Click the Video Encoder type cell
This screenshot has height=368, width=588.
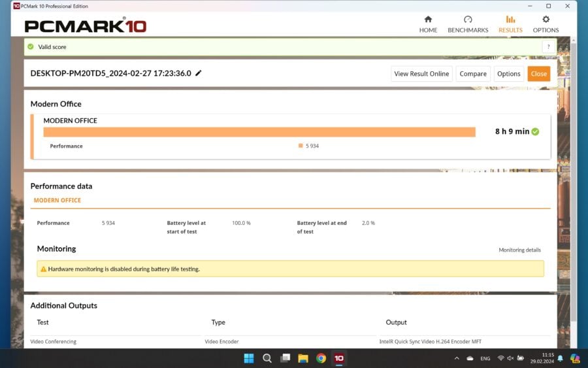pyautogui.click(x=221, y=341)
